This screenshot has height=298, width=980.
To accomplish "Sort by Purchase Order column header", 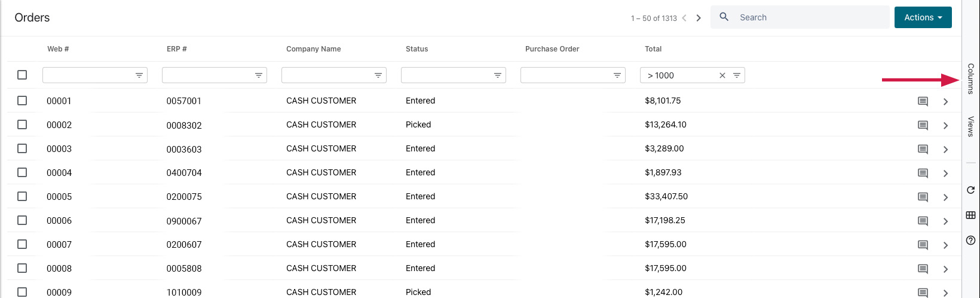I will click(x=552, y=49).
